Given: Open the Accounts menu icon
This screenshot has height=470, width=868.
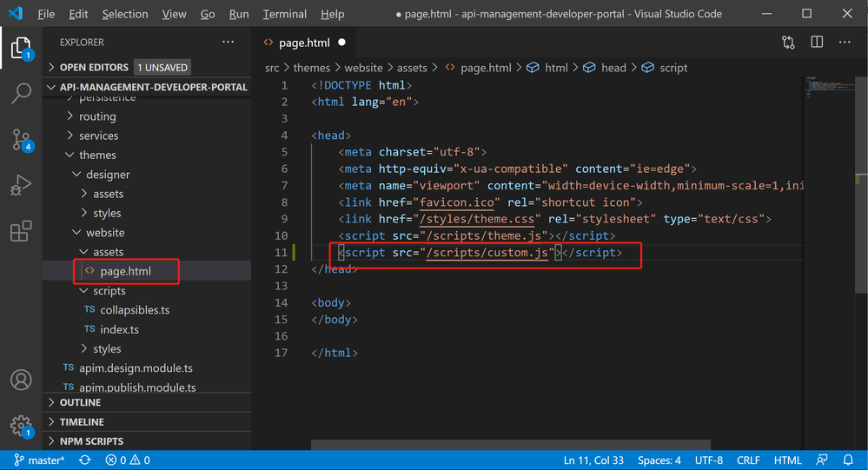Looking at the screenshot, I should pyautogui.click(x=21, y=380).
